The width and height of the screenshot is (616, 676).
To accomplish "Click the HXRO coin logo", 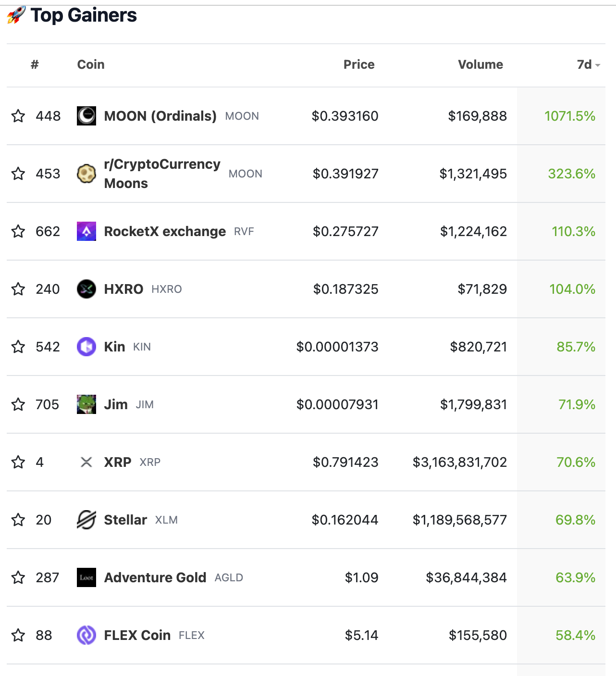I will pos(86,289).
